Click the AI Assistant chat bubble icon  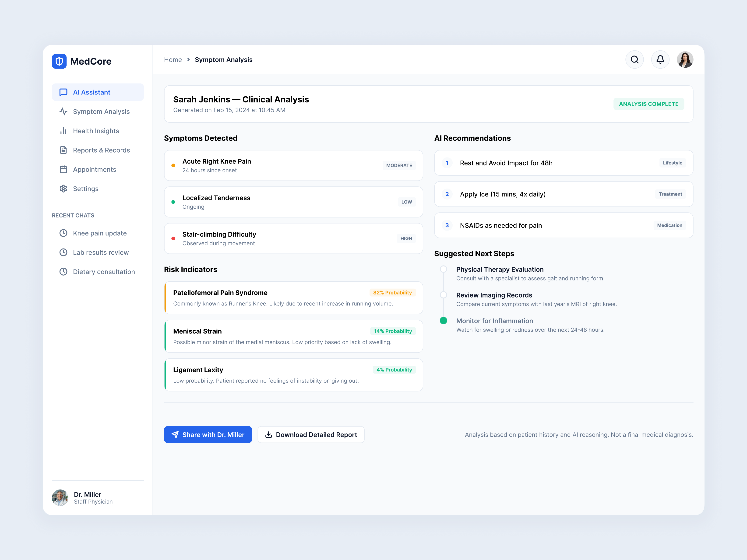point(63,92)
